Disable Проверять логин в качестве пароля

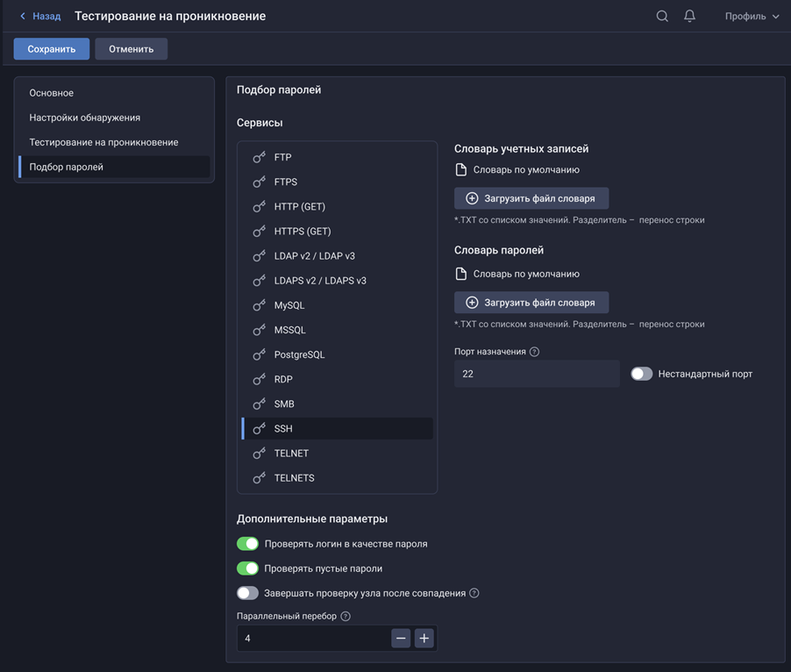[247, 544]
